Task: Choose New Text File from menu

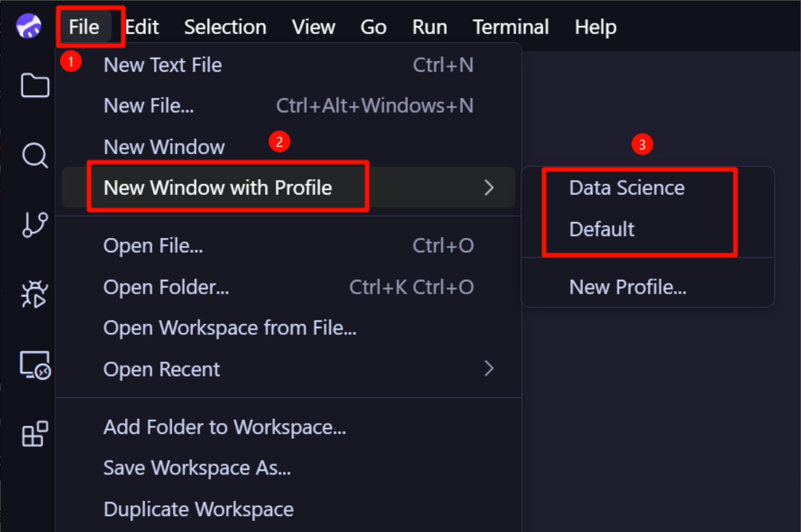Action: [162, 64]
